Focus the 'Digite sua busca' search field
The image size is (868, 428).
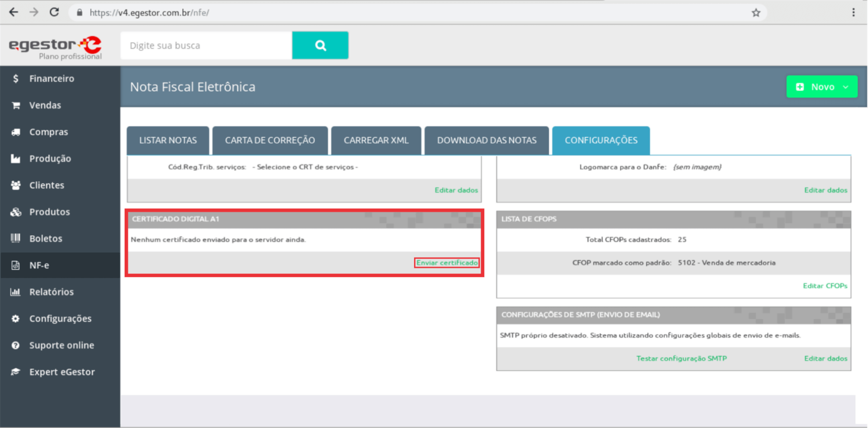point(207,45)
